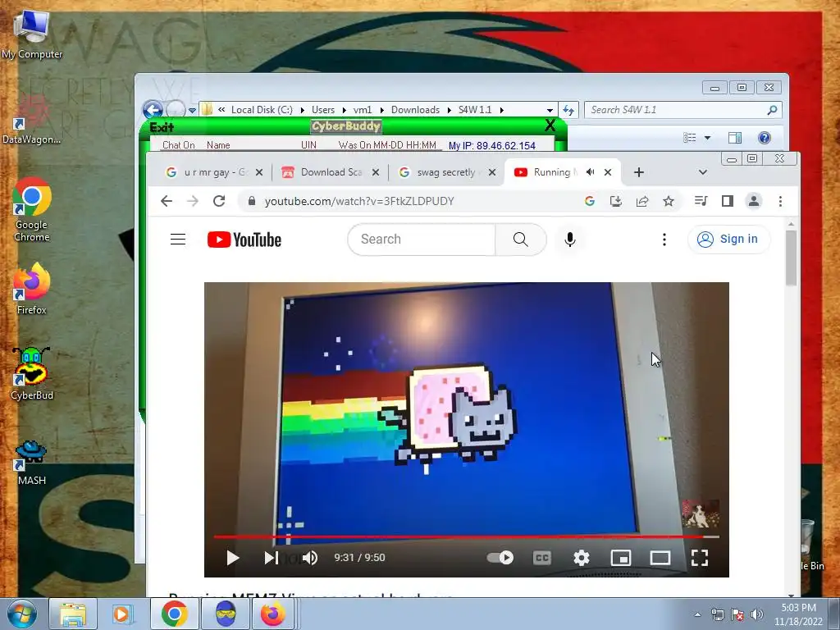Viewport: 840px width, 630px height.
Task: Open Explorer view options dropdown arrow
Action: coord(707,138)
